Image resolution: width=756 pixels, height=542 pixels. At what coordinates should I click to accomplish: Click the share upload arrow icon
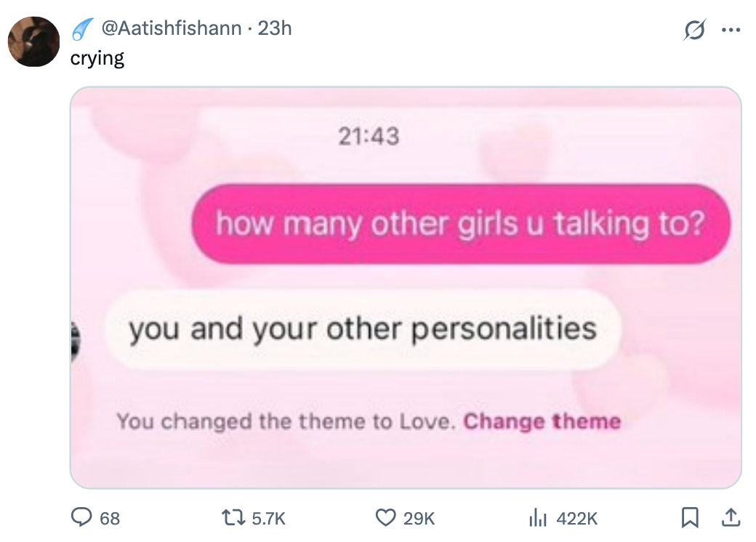[731, 517]
